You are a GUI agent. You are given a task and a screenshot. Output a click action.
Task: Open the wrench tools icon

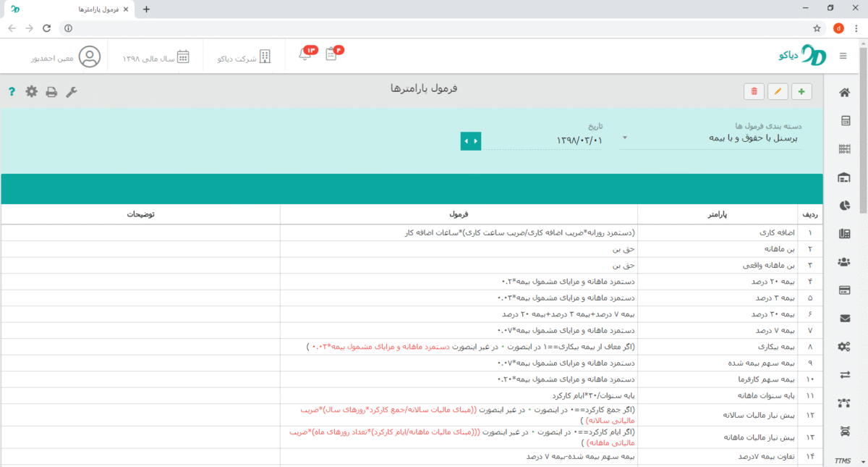click(72, 91)
